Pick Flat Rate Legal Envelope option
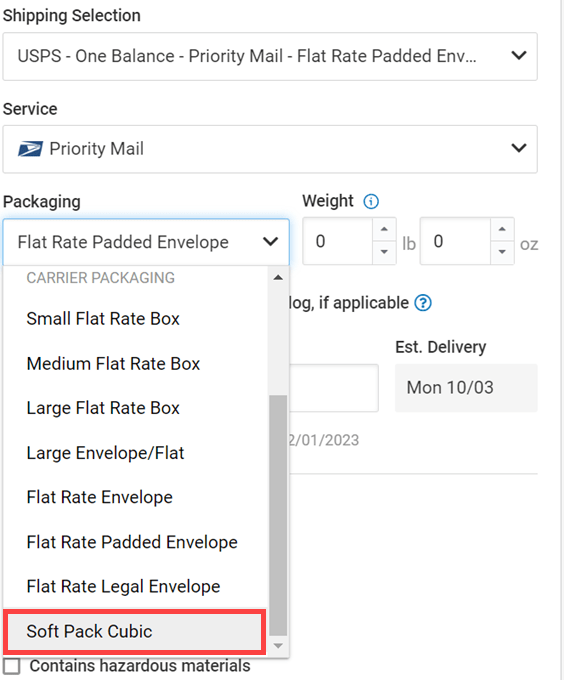This screenshot has height=680, width=564. [x=135, y=587]
